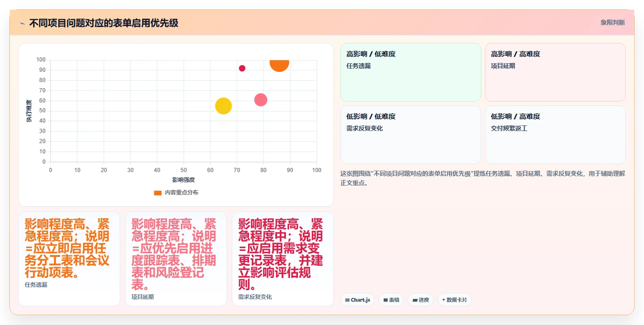Click the 进度 tag chip
Screen dimensions: 644x325
421,300
